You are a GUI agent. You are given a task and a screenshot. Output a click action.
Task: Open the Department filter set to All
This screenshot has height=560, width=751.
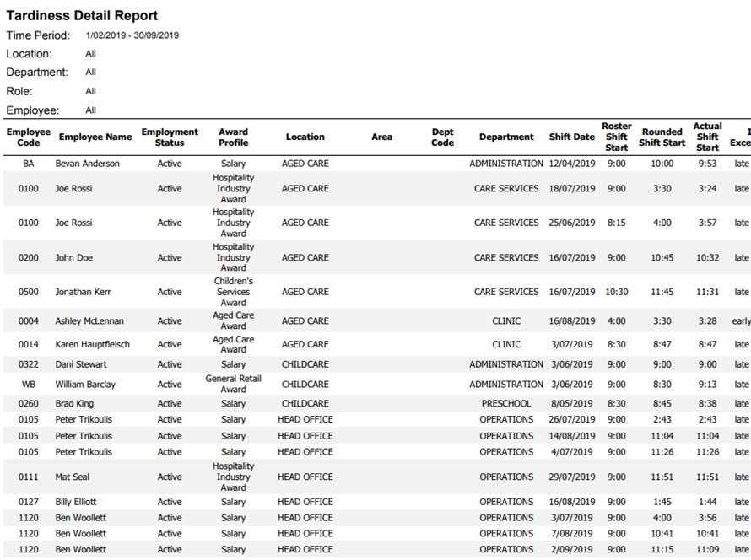(x=90, y=72)
